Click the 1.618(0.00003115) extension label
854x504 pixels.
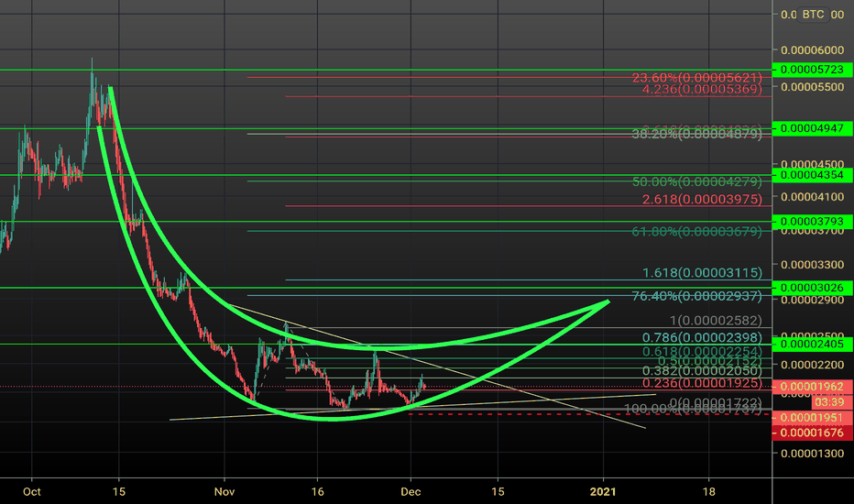coord(702,272)
